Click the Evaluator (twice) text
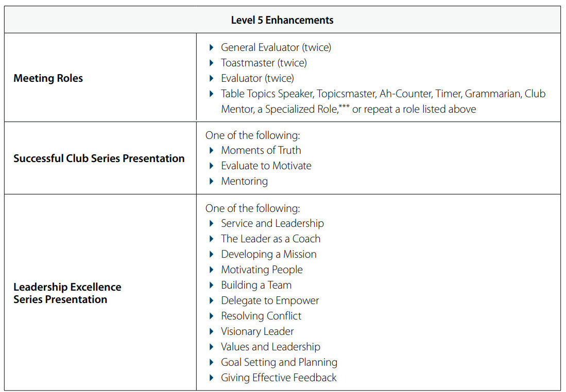This screenshot has width=566, height=392. point(258,78)
